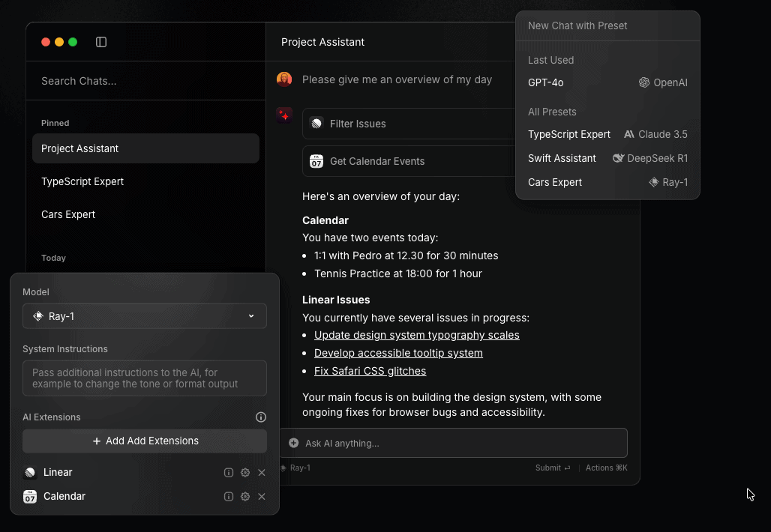Select Cars Expert from All Presets
Screen dimensions: 771x532
pos(555,182)
